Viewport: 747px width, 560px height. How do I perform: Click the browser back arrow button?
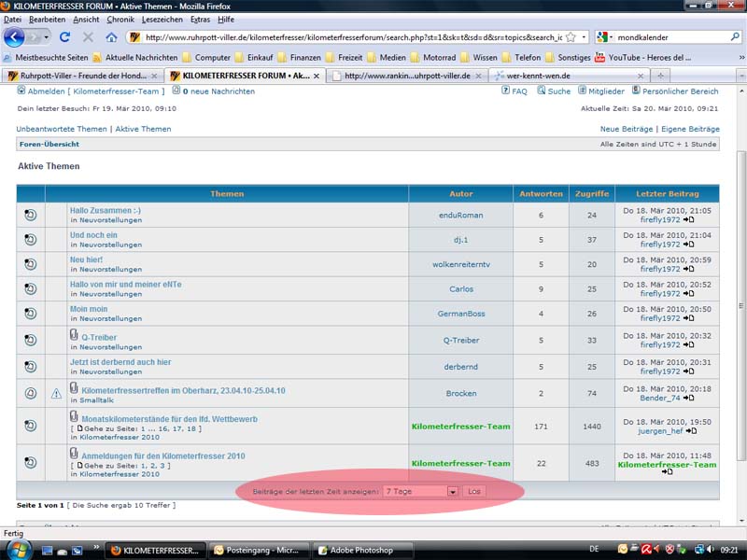[16, 37]
